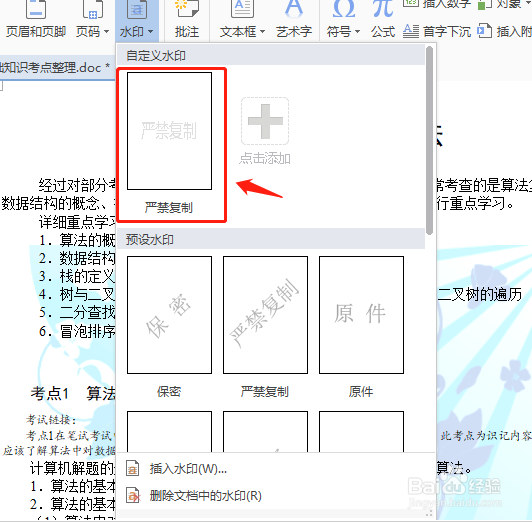The height and width of the screenshot is (522, 532).
Task: Click the 预设水印 section header
Action: (x=270, y=239)
